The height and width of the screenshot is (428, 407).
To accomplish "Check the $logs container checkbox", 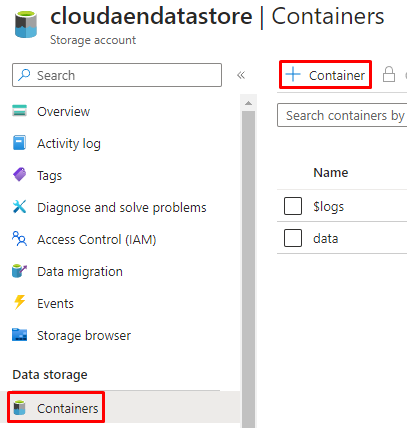I will point(293,206).
